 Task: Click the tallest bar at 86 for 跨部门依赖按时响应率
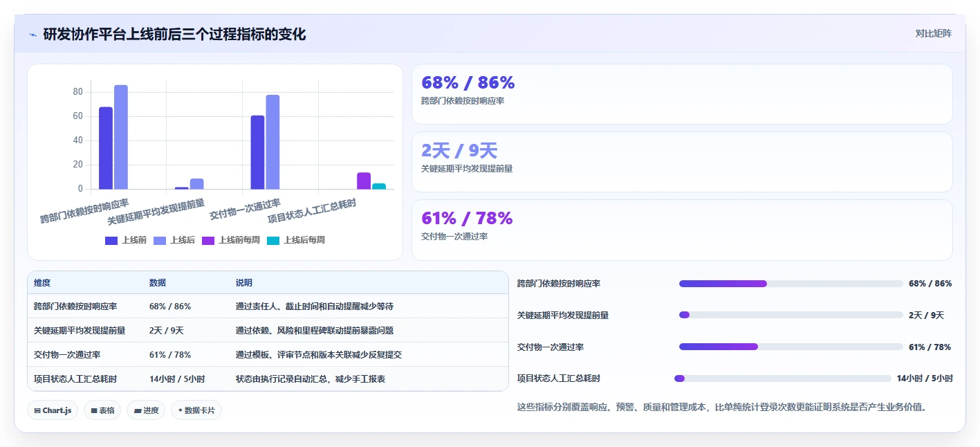[121, 137]
